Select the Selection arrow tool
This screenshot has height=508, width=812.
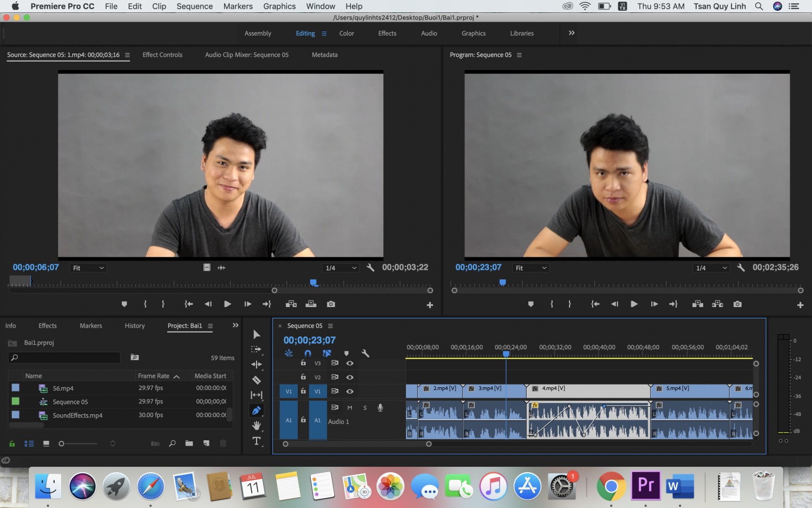tap(257, 335)
